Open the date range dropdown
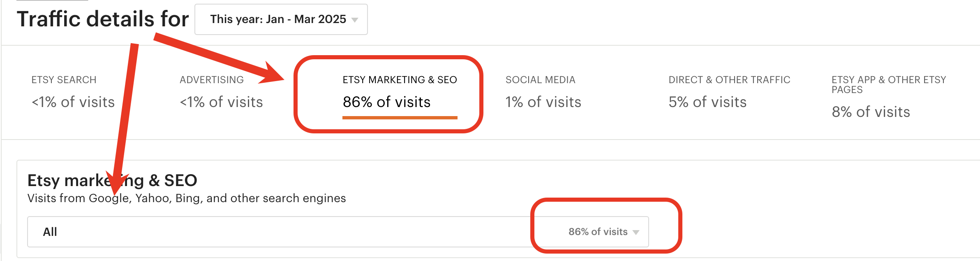This screenshot has width=980, height=261. 281,19
